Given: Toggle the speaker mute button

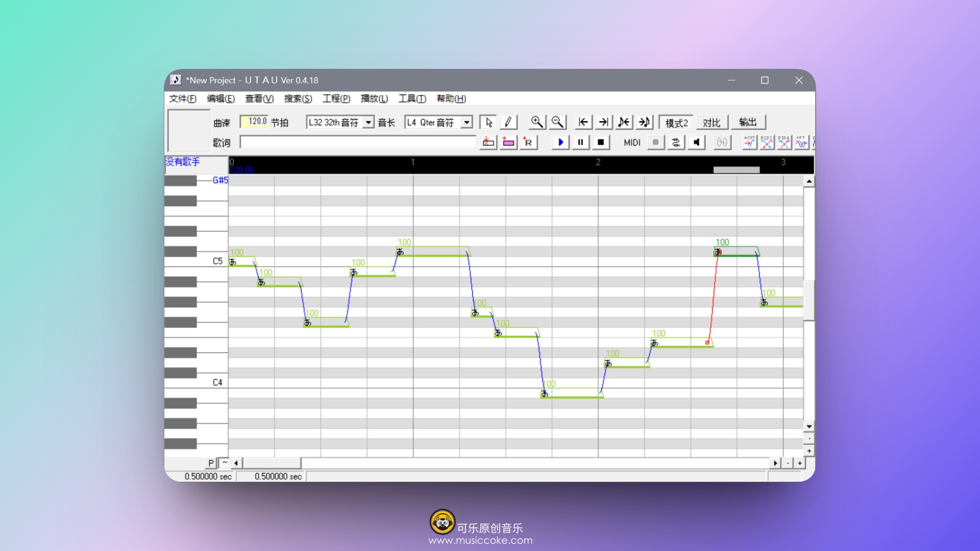Looking at the screenshot, I should [696, 142].
